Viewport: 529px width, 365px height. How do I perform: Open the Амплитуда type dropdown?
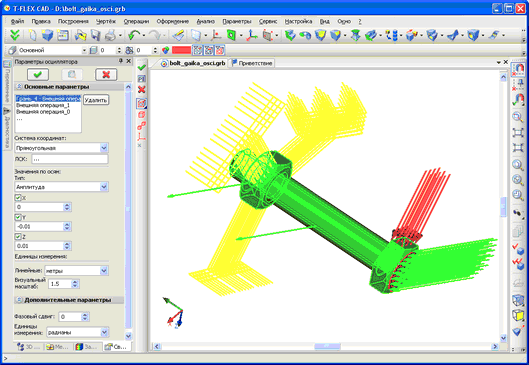tap(104, 187)
